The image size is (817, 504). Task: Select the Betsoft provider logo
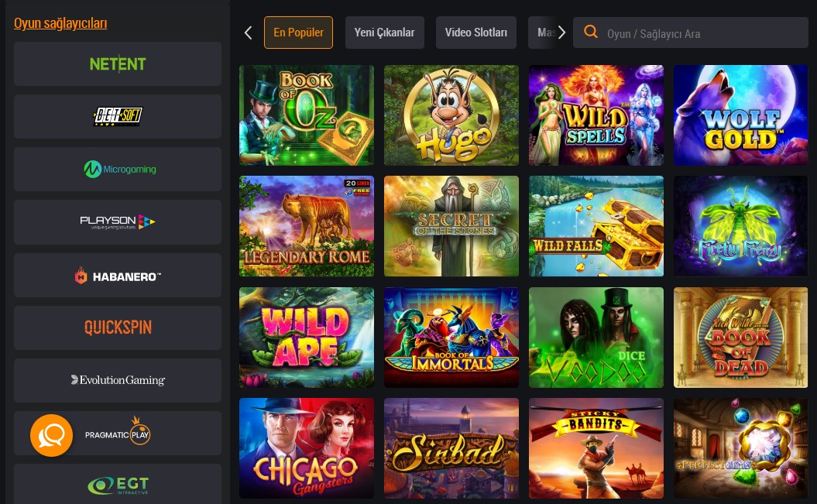[118, 116]
